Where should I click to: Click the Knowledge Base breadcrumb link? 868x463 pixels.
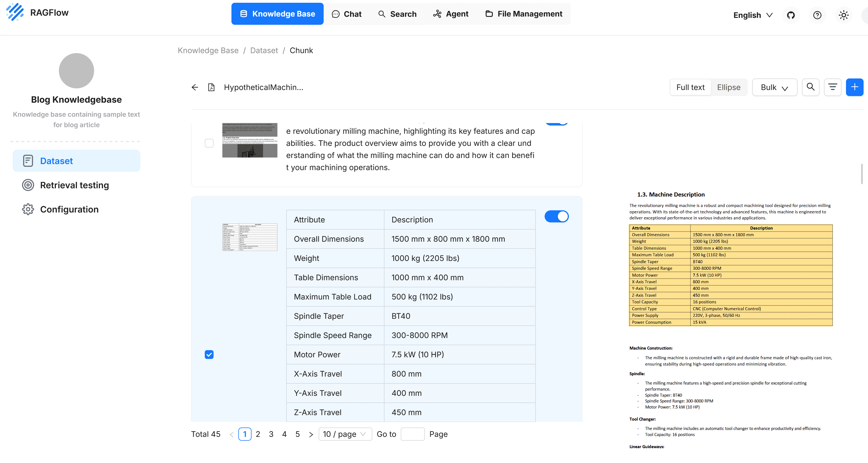[208, 50]
